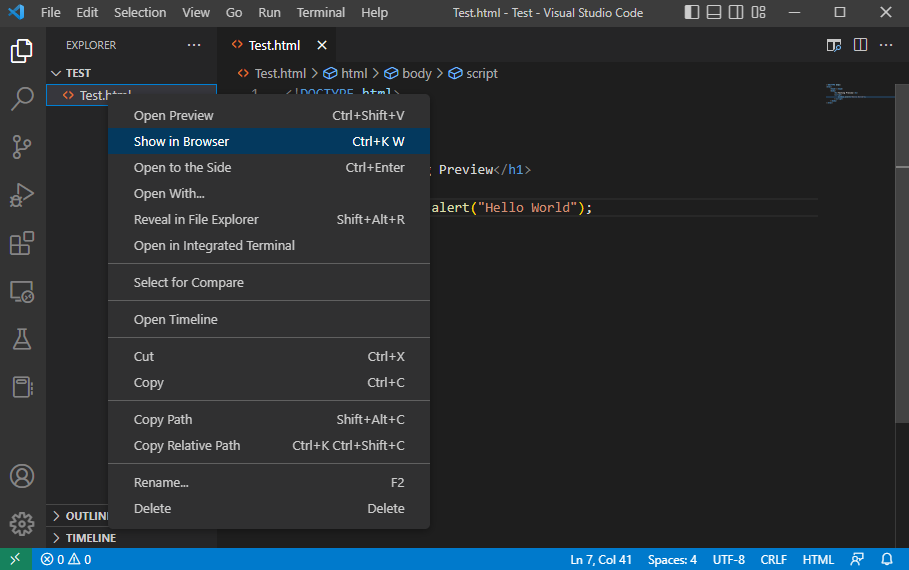Open the Edit menu
Viewport: 909px width, 570px height.
(87, 12)
